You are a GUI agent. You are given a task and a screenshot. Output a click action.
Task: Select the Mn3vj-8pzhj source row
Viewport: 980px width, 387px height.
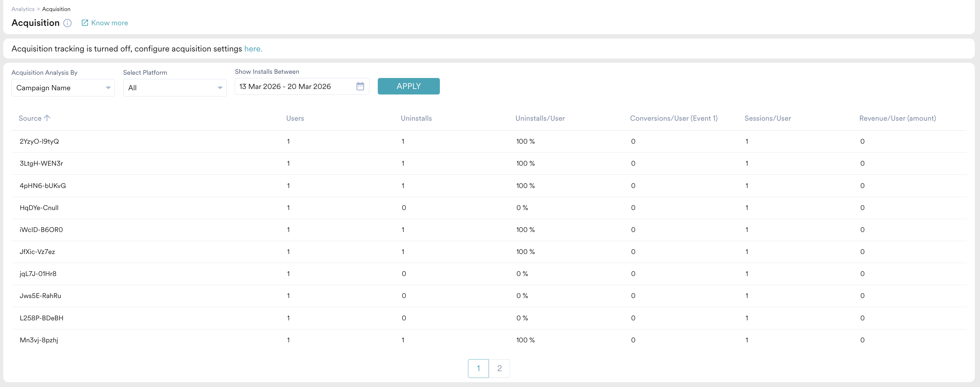[39, 340]
